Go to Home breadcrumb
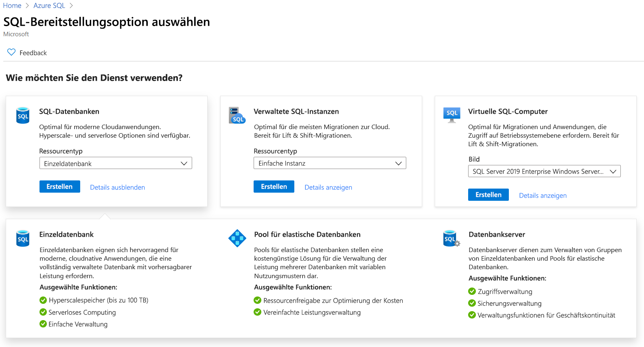 12,6
